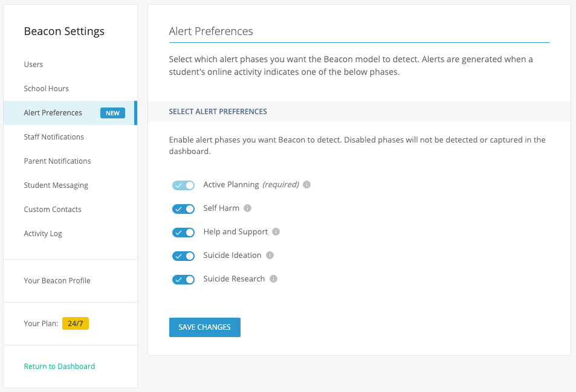576x392 pixels.
Task: Return to Dashboard link
Action: click(x=59, y=366)
